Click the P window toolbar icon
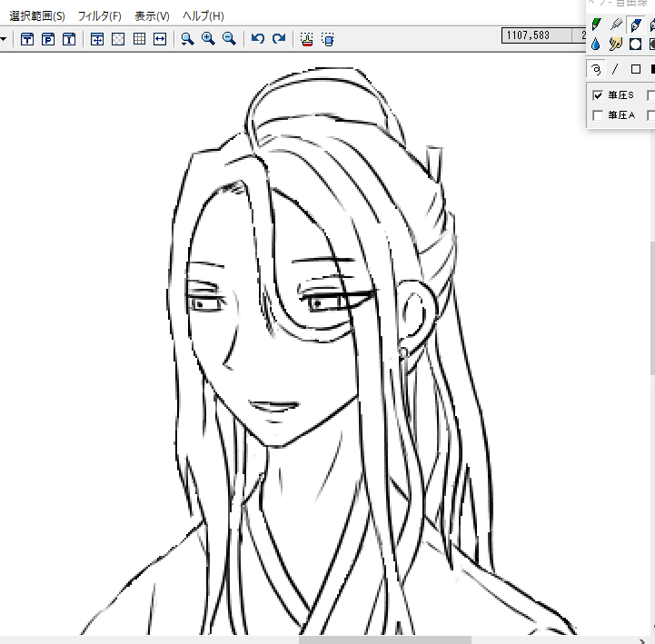The width and height of the screenshot is (655, 644). click(48, 39)
